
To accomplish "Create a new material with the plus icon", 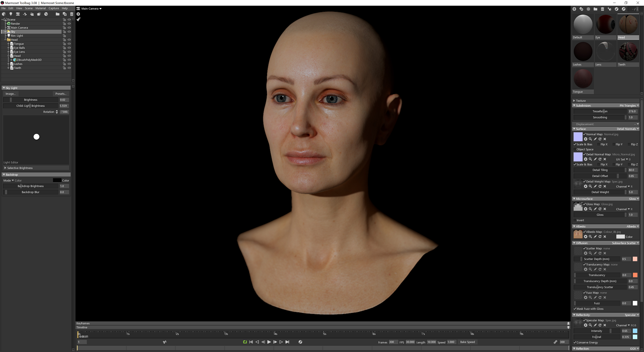I will click(574, 9).
